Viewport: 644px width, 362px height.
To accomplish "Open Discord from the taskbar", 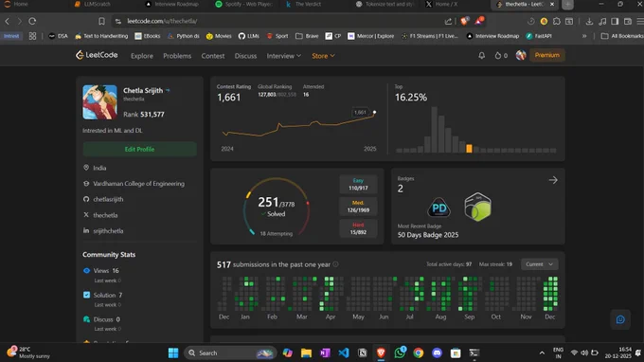I will coord(437,353).
